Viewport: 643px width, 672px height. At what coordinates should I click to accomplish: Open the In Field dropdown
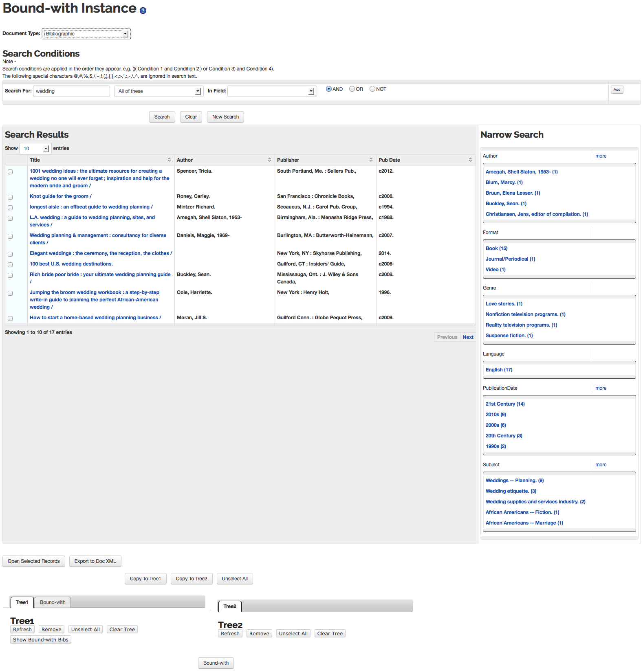[272, 91]
